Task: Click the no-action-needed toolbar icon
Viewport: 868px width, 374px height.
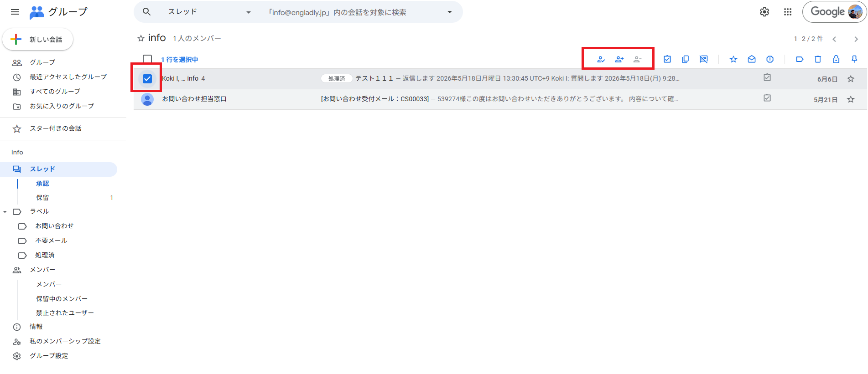Action: (x=704, y=59)
